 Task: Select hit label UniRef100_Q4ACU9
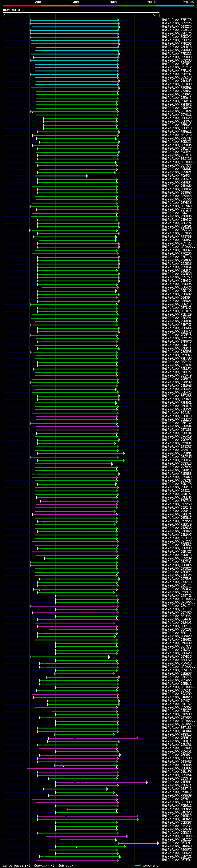[177, 81]
